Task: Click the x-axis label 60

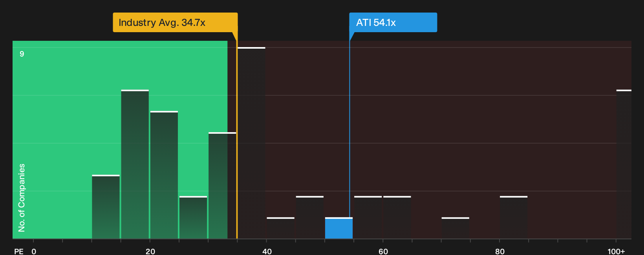Action: (x=383, y=251)
